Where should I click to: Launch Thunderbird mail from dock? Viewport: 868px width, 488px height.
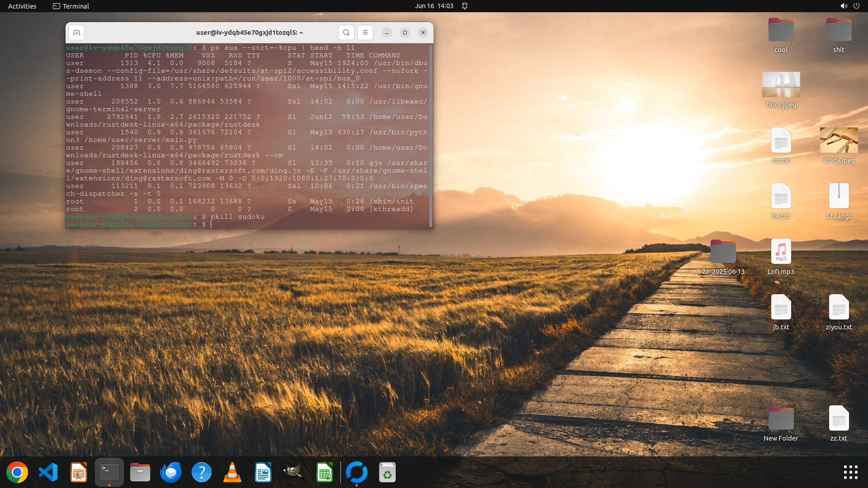click(x=171, y=473)
